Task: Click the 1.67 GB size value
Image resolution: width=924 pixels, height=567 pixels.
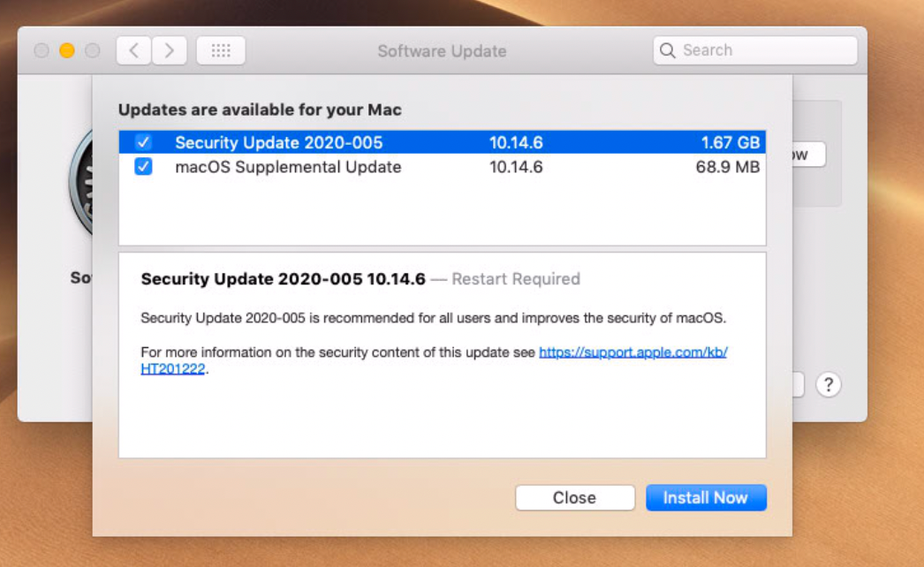Action: click(731, 143)
